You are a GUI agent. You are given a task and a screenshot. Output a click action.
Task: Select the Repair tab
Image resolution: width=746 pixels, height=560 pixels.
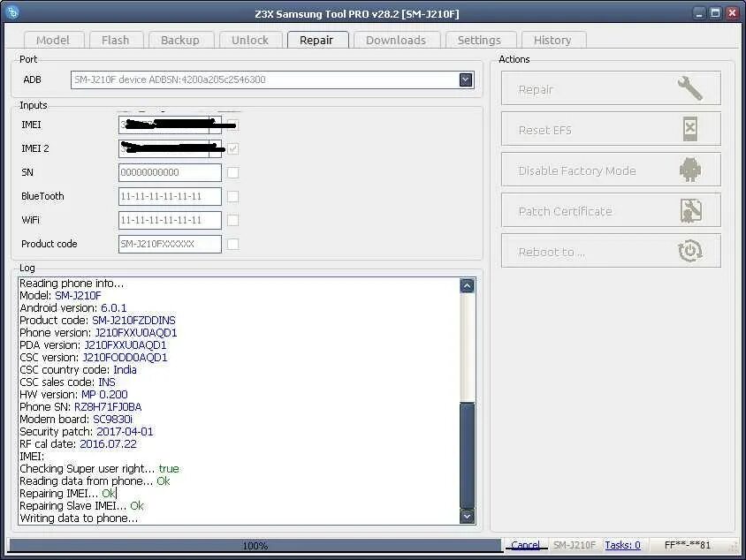pos(316,40)
